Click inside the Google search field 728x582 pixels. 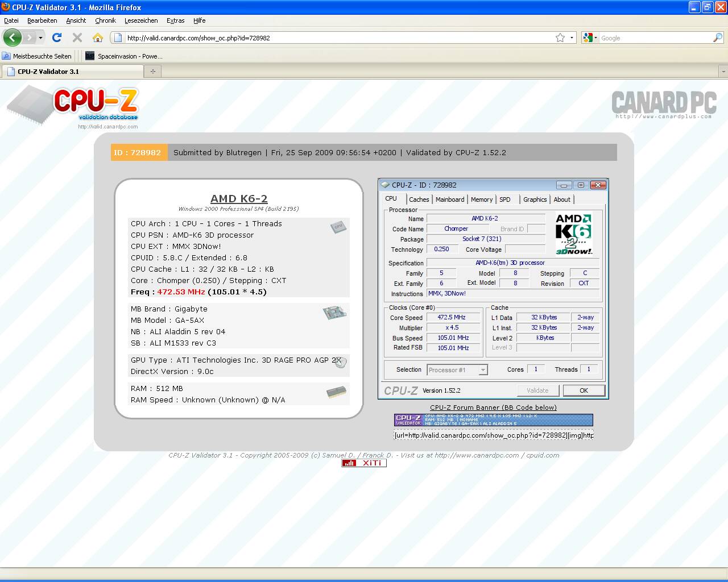pos(655,38)
